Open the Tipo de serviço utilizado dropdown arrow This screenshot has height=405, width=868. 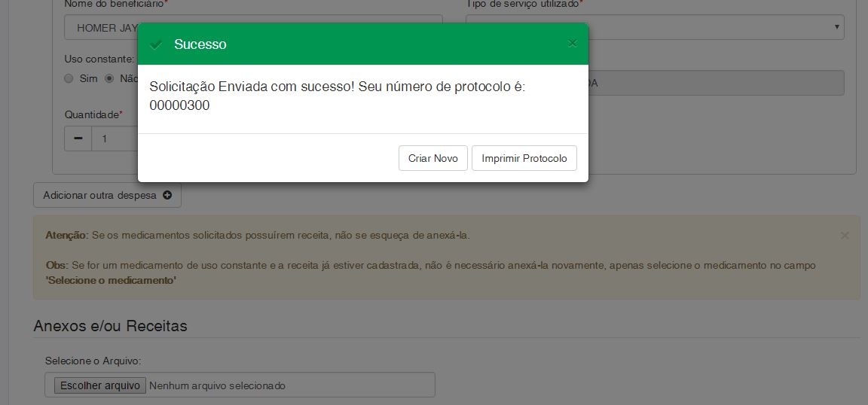pyautogui.click(x=837, y=27)
